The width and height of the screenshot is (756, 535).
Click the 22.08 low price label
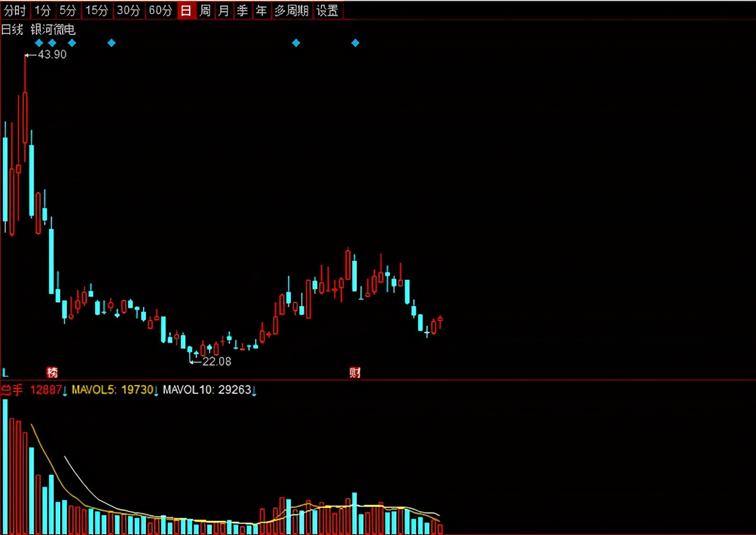click(x=217, y=361)
